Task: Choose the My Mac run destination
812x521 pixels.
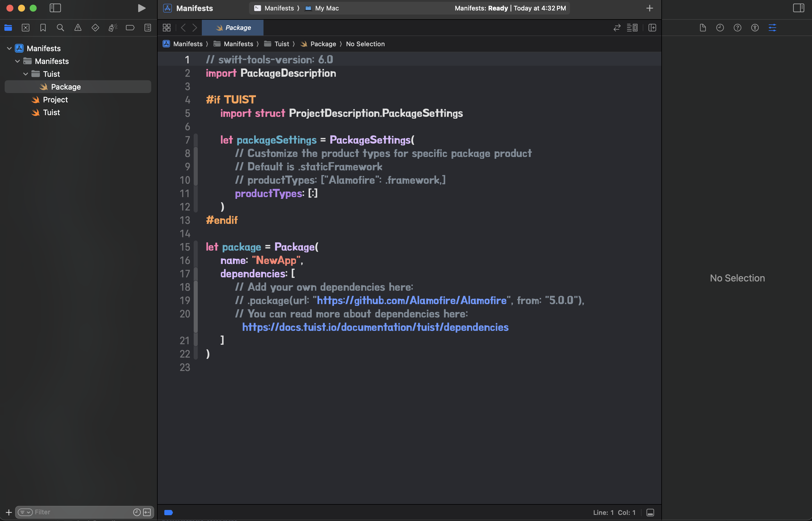Action: pos(322,8)
